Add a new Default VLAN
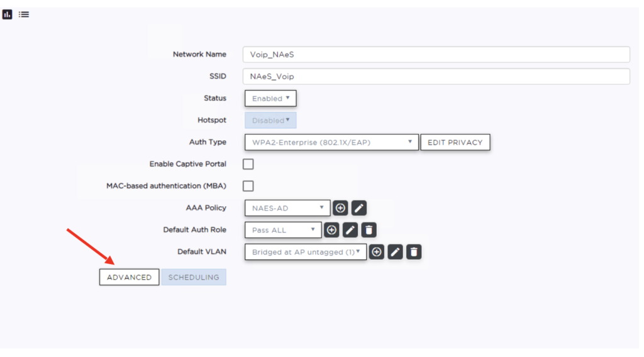This screenshot has width=644, height=357. click(x=377, y=252)
